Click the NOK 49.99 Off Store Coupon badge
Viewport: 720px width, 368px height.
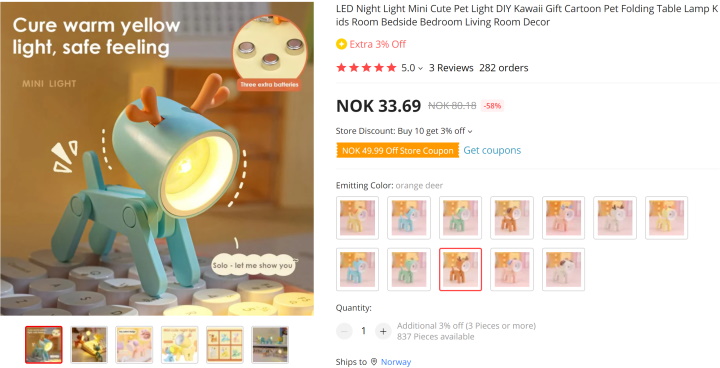398,151
